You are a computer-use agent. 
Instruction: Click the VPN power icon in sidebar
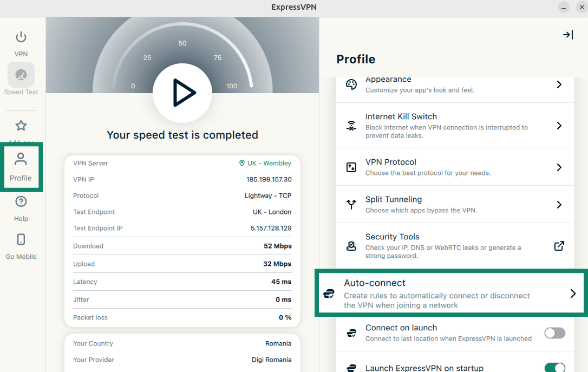[x=21, y=37]
